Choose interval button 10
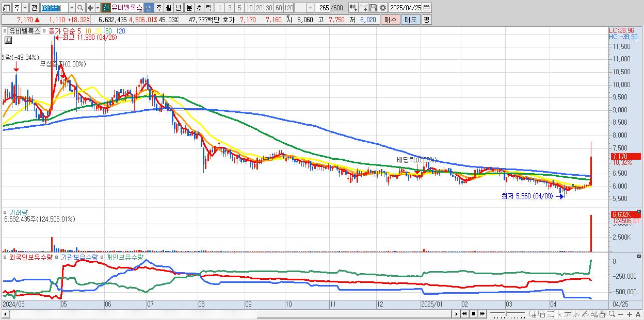The image size is (644, 320). [249, 8]
